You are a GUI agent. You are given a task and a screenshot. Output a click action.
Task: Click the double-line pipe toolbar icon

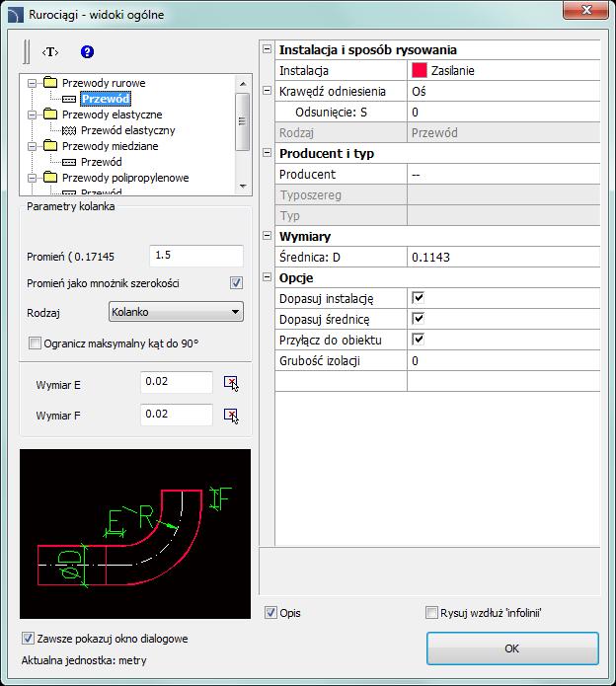(27, 51)
